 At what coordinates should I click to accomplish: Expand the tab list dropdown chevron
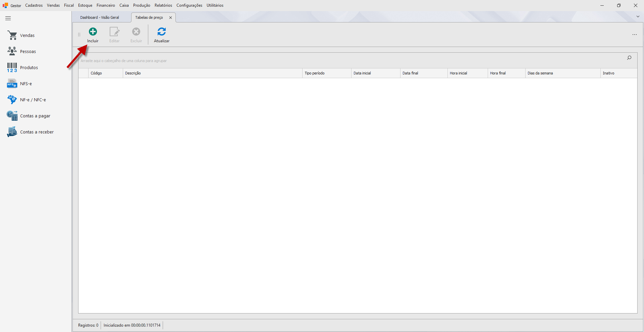click(638, 16)
